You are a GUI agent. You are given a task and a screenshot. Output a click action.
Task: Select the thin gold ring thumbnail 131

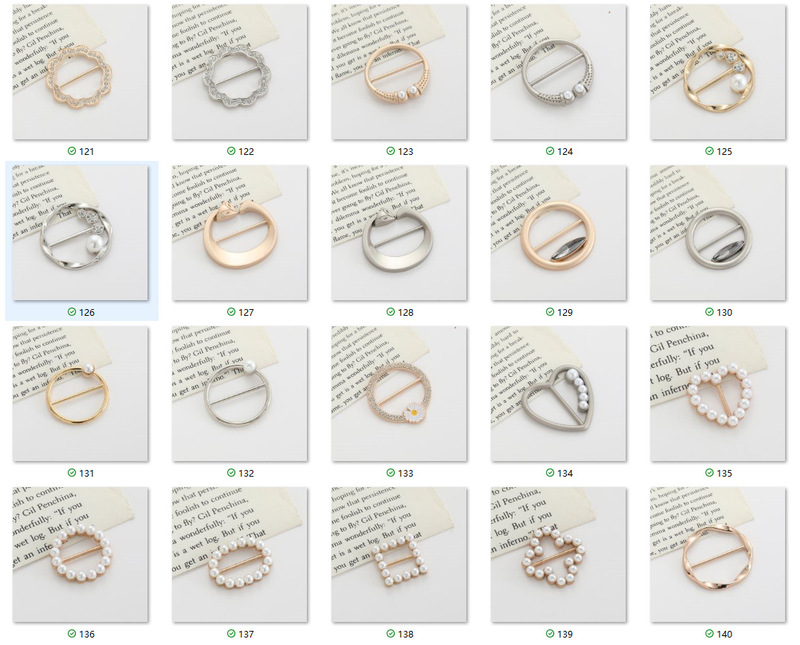(x=81, y=394)
